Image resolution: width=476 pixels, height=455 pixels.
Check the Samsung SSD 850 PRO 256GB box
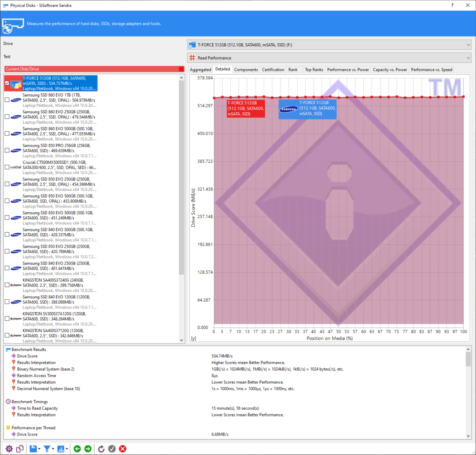coord(7,150)
